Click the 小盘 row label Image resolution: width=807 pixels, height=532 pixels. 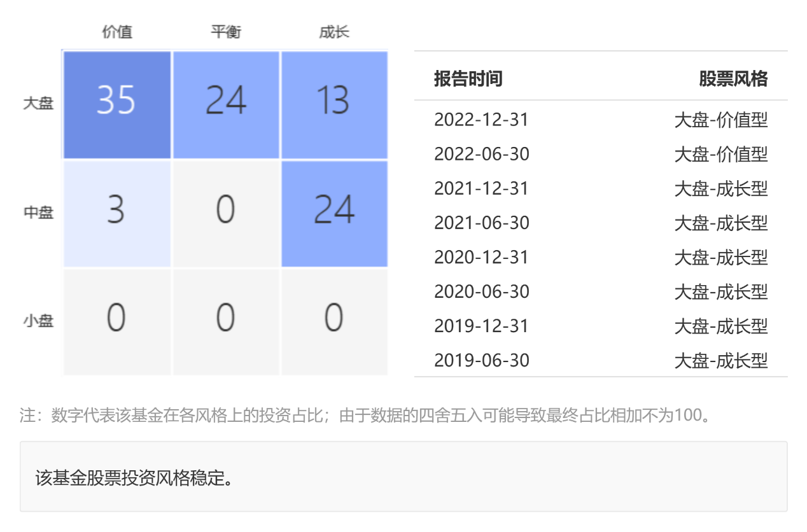(x=38, y=321)
